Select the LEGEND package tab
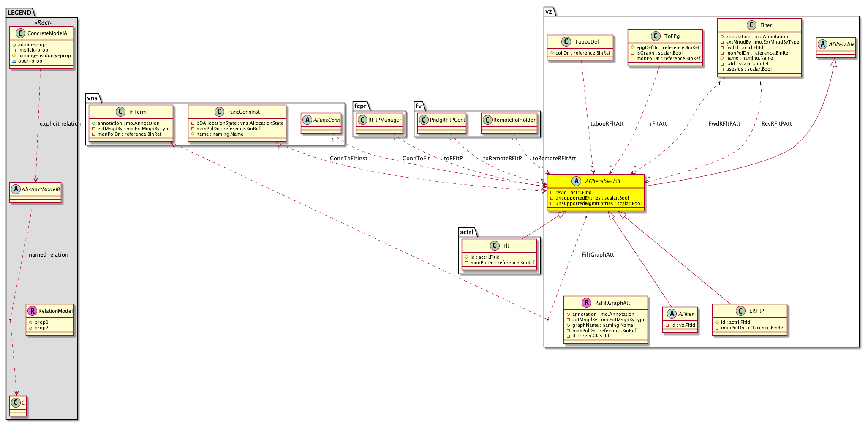868x424 pixels. (x=19, y=12)
